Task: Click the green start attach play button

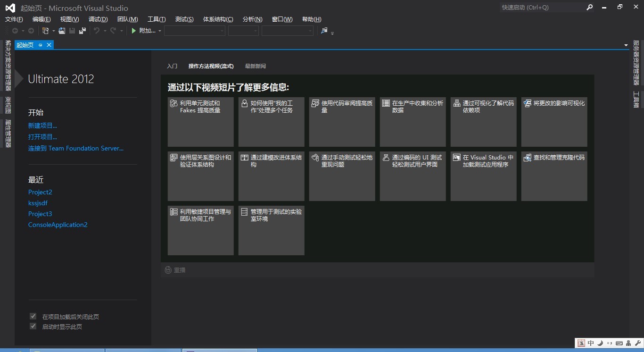Action: 134,31
